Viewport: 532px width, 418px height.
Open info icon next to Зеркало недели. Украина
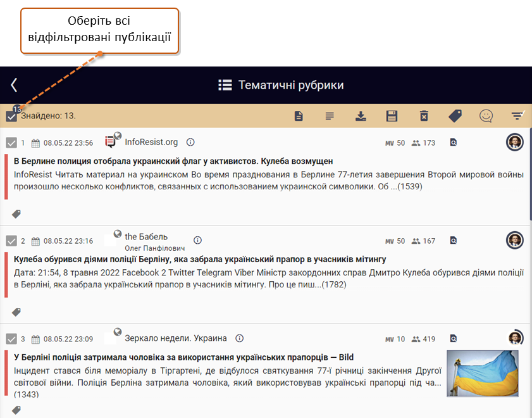click(x=240, y=338)
